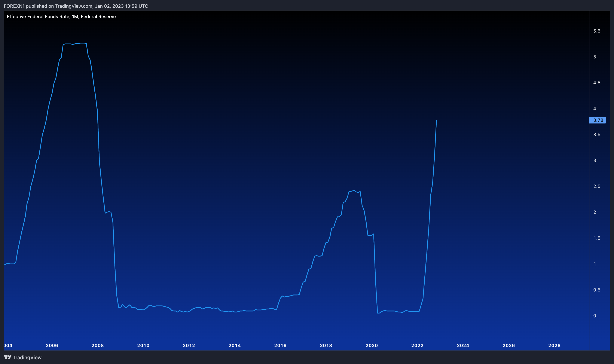Click the 2010 label on the time axis

click(143, 345)
